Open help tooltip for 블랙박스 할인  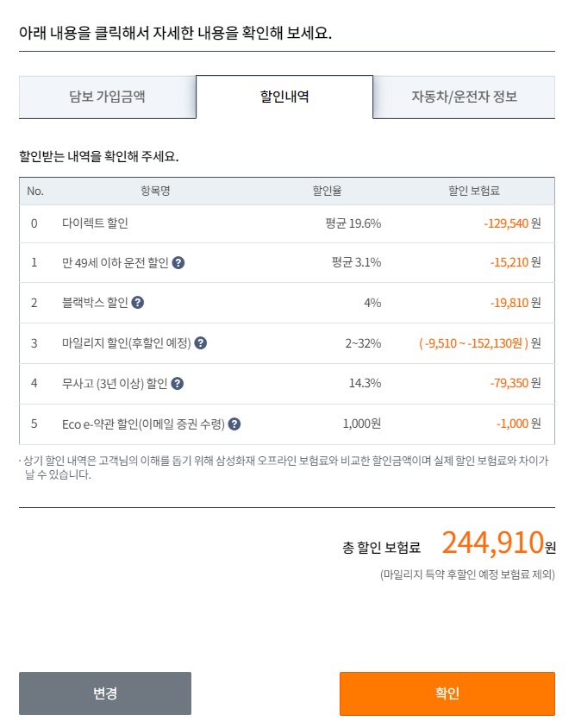click(x=140, y=303)
